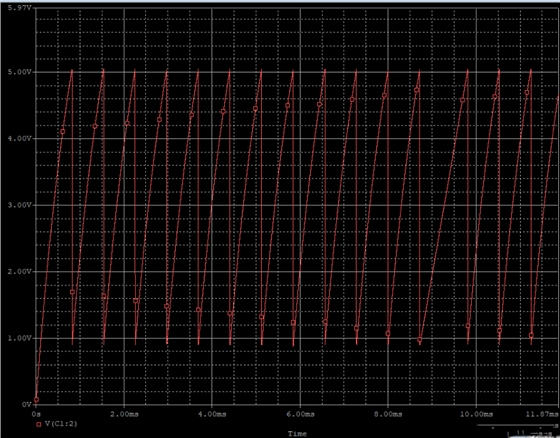This screenshot has width=560, height=438.
Task: Click the 1.00V y-axis label
Action: 20,338
